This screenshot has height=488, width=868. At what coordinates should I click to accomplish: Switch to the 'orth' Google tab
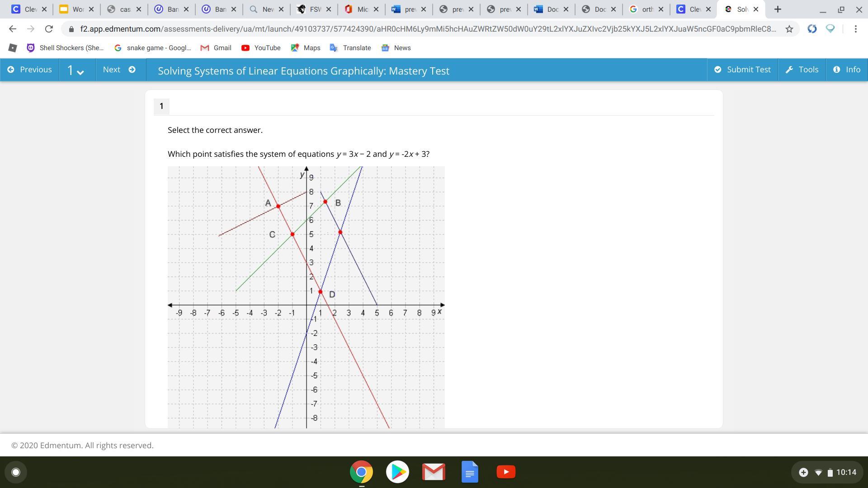641,9
